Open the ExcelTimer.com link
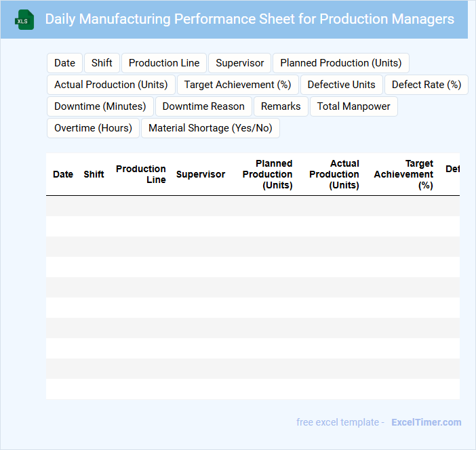 [x=426, y=422]
